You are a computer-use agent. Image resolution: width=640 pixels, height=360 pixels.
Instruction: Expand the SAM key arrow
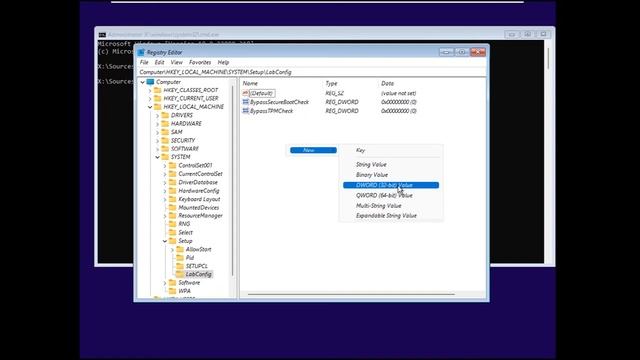[158, 132]
